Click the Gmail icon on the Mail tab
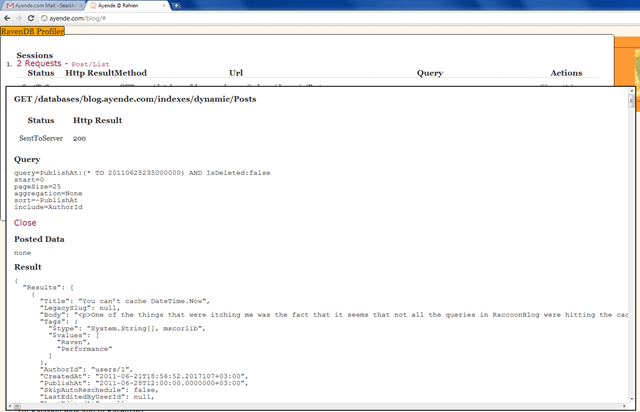 pyautogui.click(x=10, y=6)
